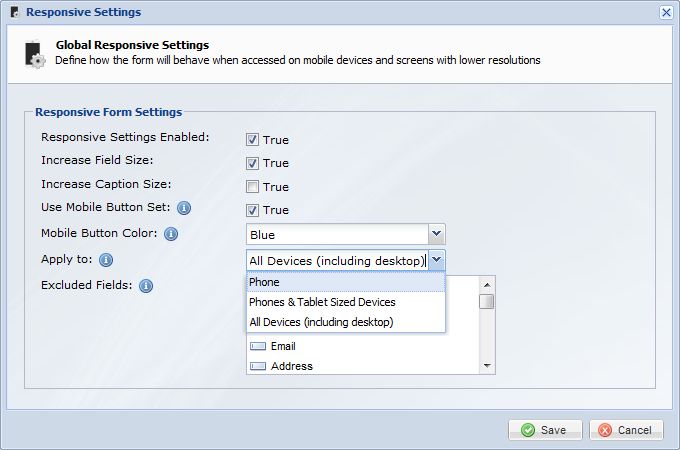
Task: Select Phone from the dropdown list
Action: tap(346, 282)
